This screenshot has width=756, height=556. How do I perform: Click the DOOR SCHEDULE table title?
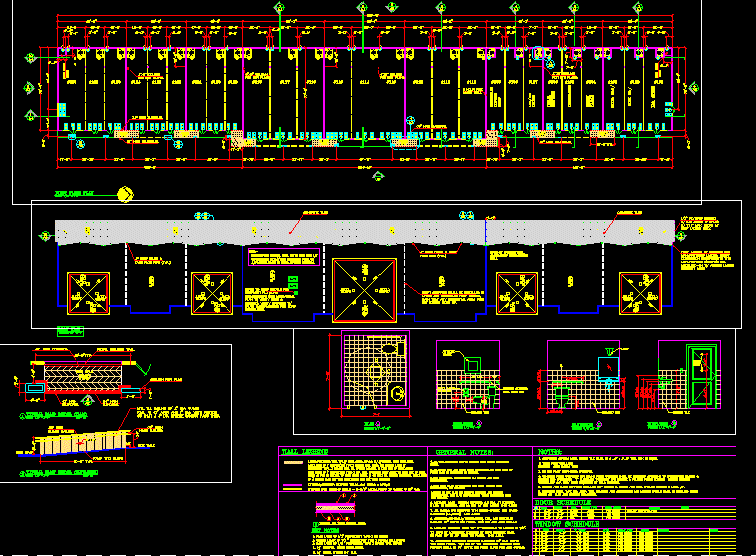[x=564, y=503]
